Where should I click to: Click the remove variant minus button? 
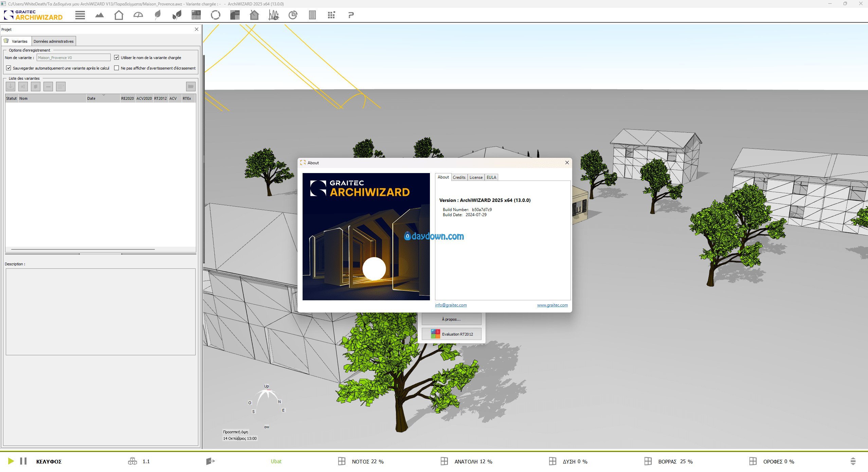[48, 87]
